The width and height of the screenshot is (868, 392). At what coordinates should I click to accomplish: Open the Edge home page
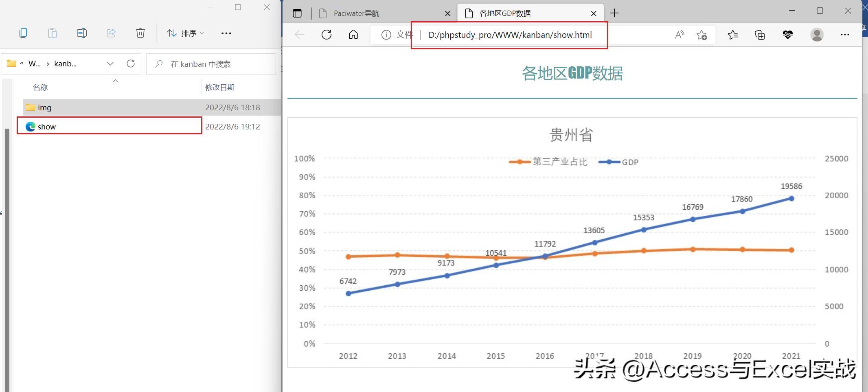(353, 35)
